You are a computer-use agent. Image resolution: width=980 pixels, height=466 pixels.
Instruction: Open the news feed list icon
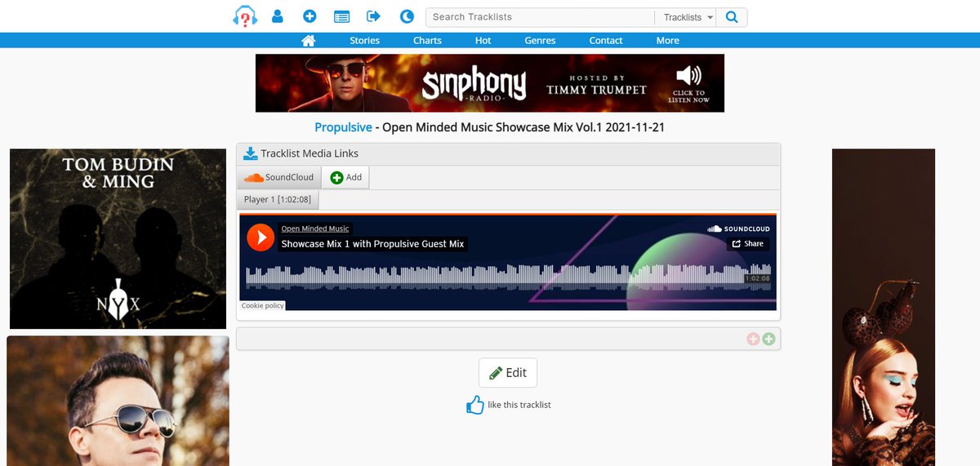[x=342, y=16]
